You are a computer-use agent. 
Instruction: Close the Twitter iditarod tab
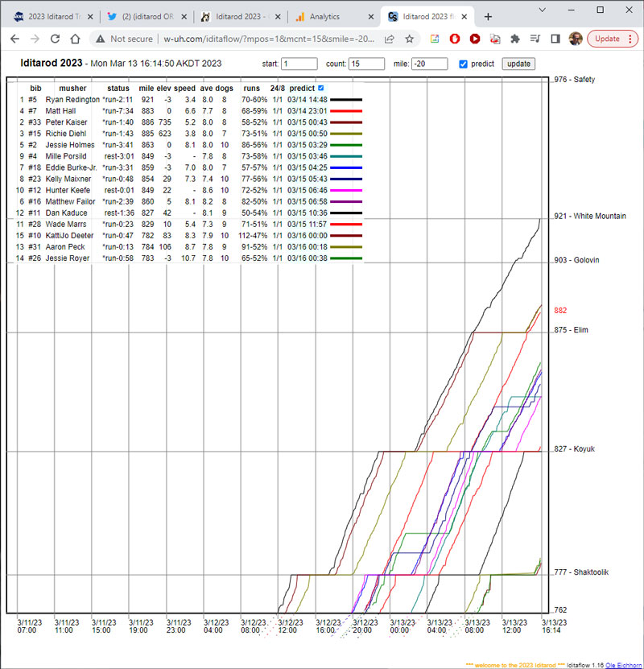point(184,17)
